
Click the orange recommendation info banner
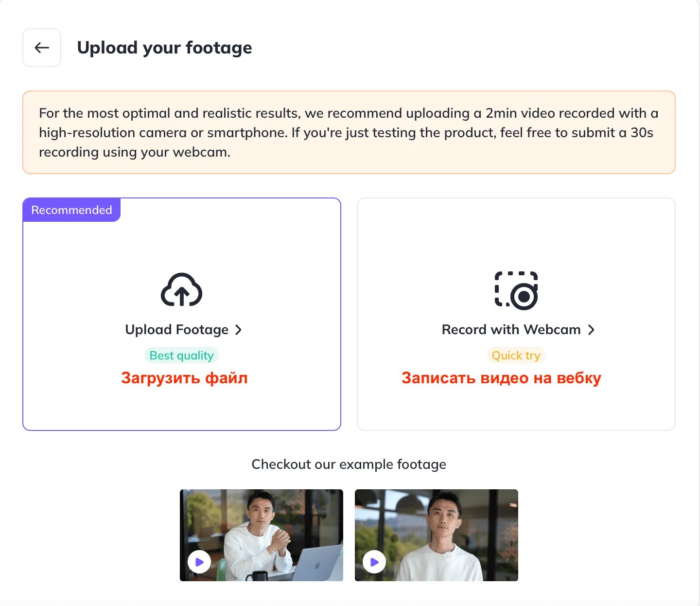349,132
